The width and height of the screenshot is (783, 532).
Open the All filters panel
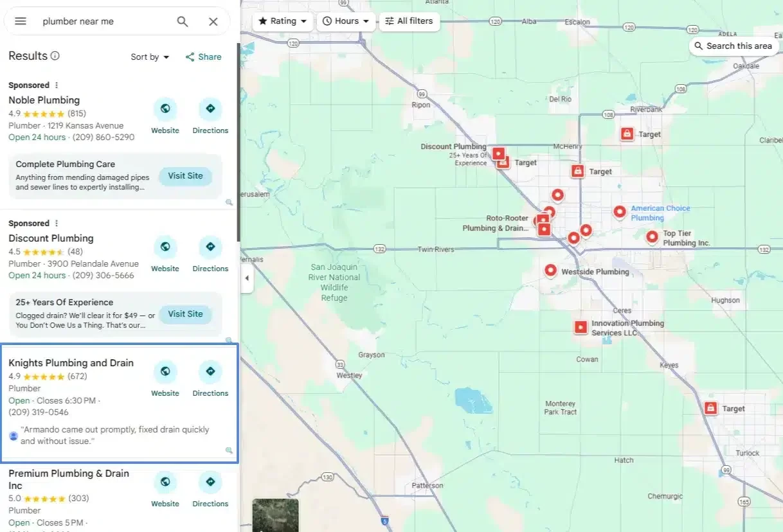point(409,21)
